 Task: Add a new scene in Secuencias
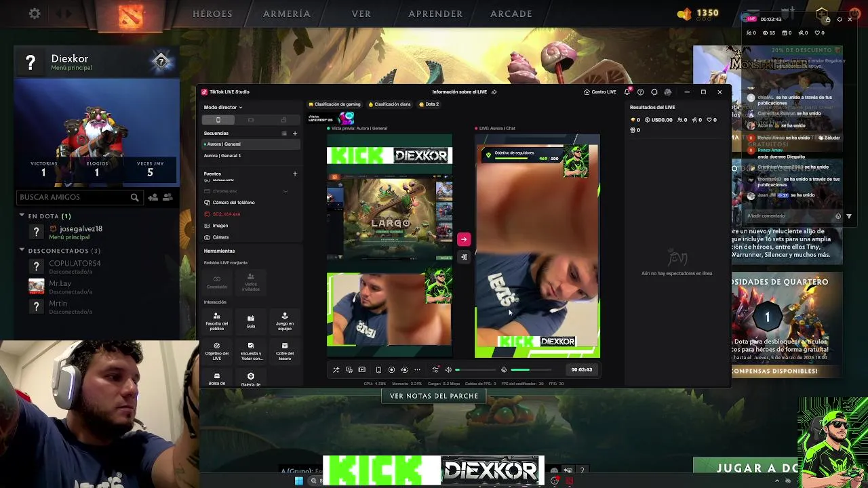[x=295, y=134]
